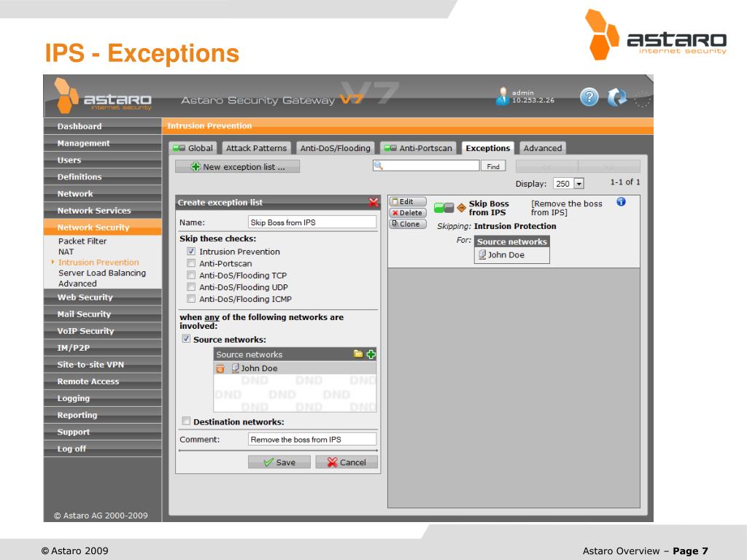The height and width of the screenshot is (560, 747).
Task: Open Server Load Balancing submenu item
Action: [102, 273]
